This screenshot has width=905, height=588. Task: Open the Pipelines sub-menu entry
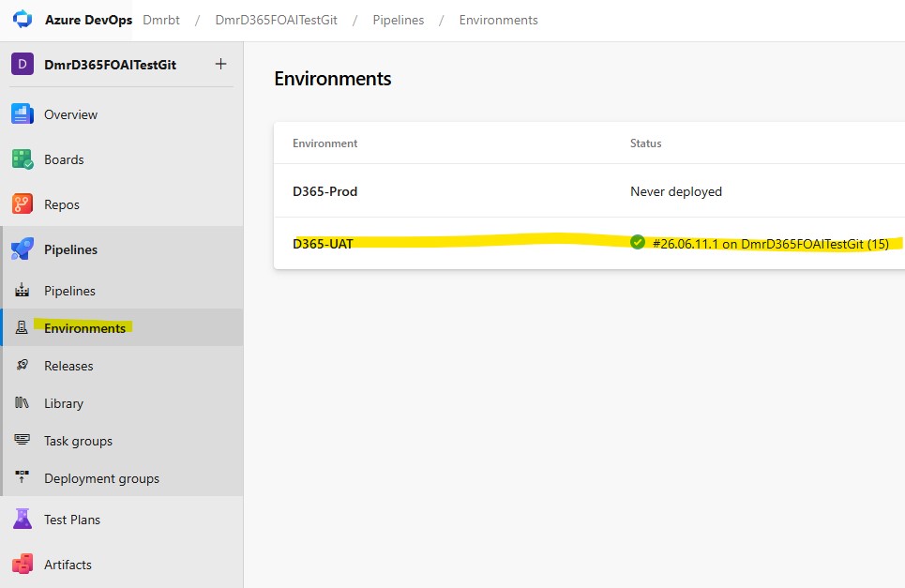tap(69, 291)
